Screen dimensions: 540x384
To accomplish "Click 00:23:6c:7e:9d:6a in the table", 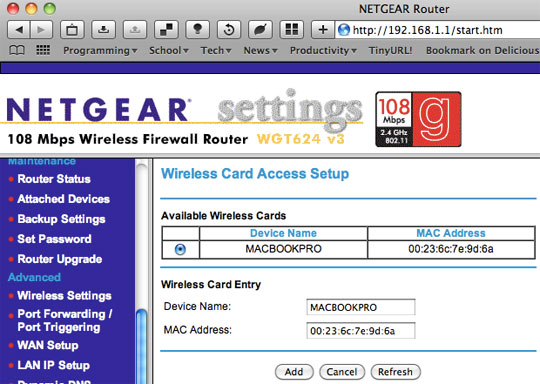I will tap(451, 249).
